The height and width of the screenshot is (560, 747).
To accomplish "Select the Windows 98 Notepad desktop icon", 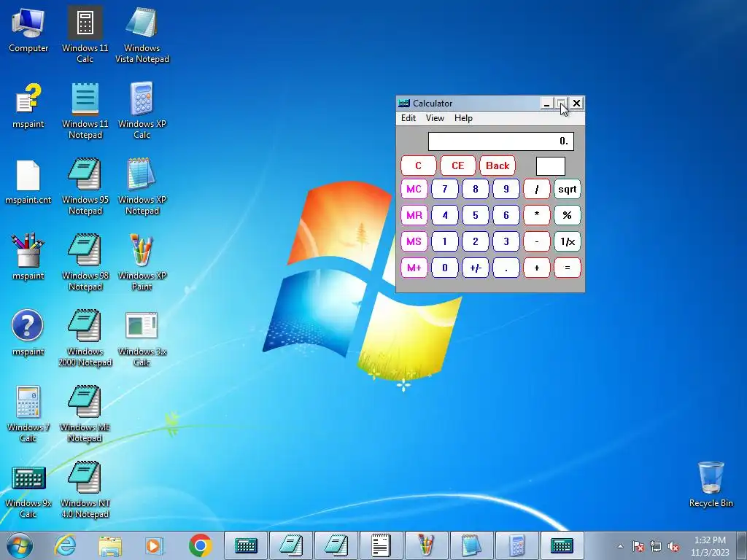I will click(x=85, y=262).
